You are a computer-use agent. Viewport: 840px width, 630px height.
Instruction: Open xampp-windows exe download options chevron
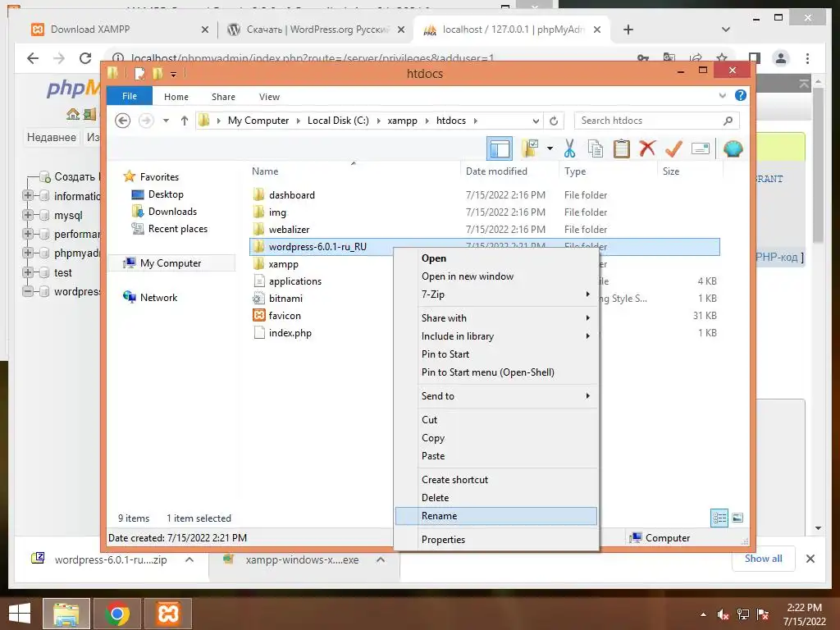(x=381, y=559)
